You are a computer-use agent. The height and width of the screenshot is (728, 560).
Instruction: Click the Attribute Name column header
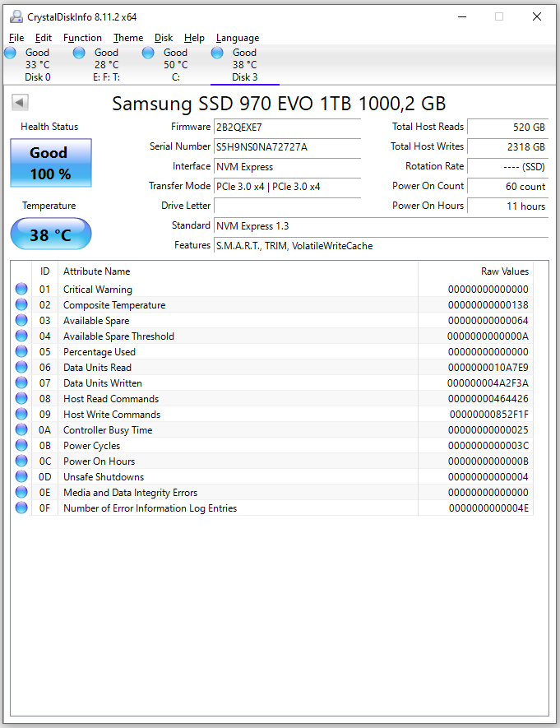tap(238, 271)
